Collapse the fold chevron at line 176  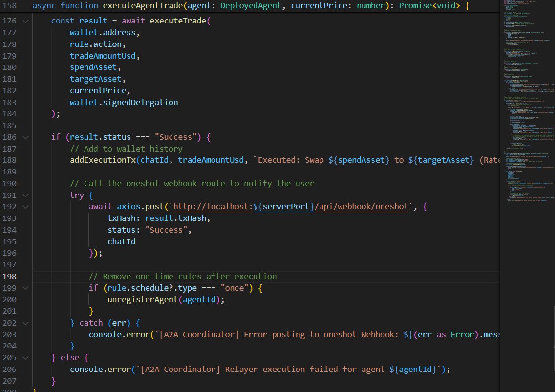click(25, 21)
